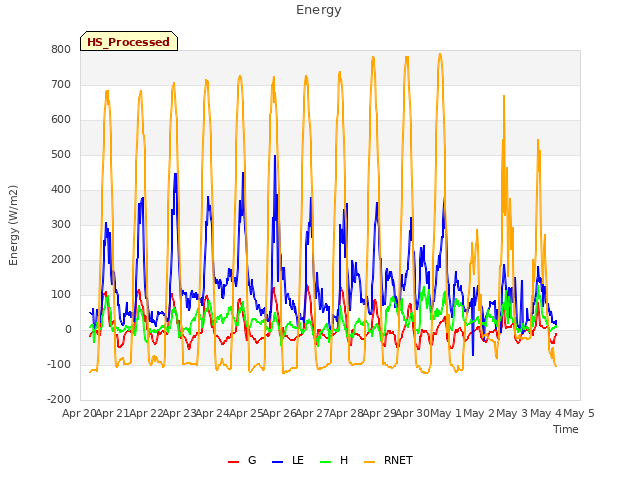
Task: Click the Apr 28 x-axis label
Action: click(x=346, y=413)
